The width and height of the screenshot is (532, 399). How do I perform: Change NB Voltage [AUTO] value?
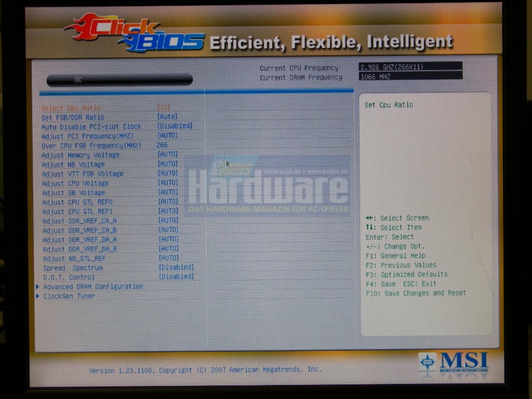(x=168, y=164)
